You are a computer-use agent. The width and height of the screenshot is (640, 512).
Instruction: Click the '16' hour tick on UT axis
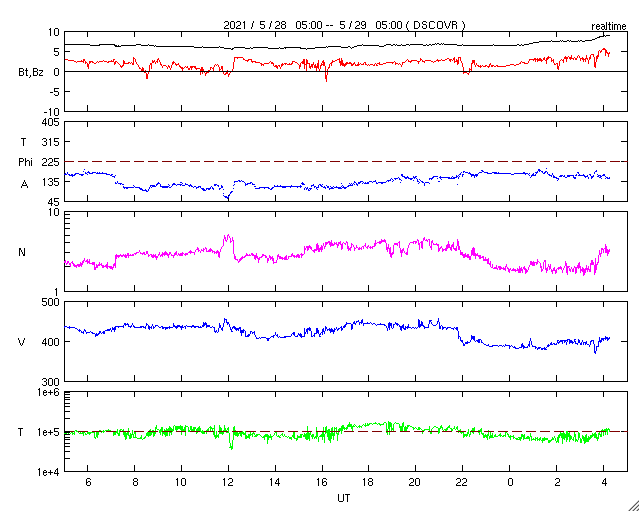(x=322, y=482)
